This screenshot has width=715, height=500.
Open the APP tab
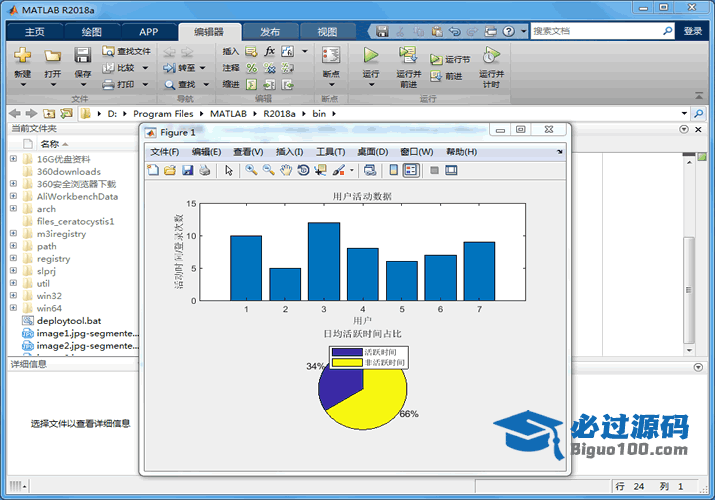point(149,32)
